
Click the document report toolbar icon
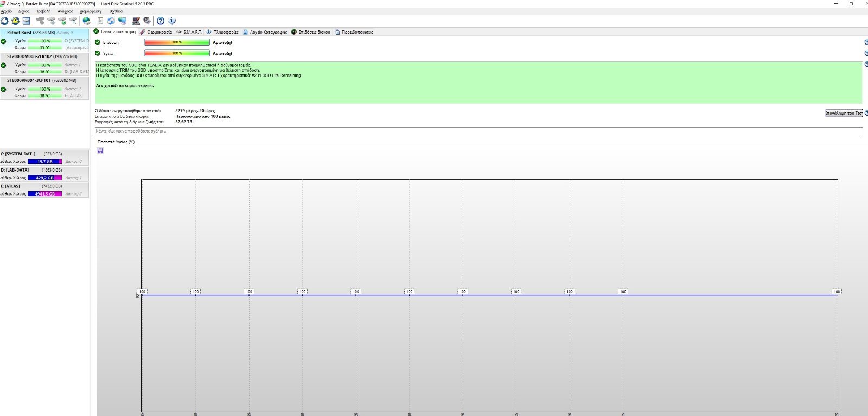(100, 21)
